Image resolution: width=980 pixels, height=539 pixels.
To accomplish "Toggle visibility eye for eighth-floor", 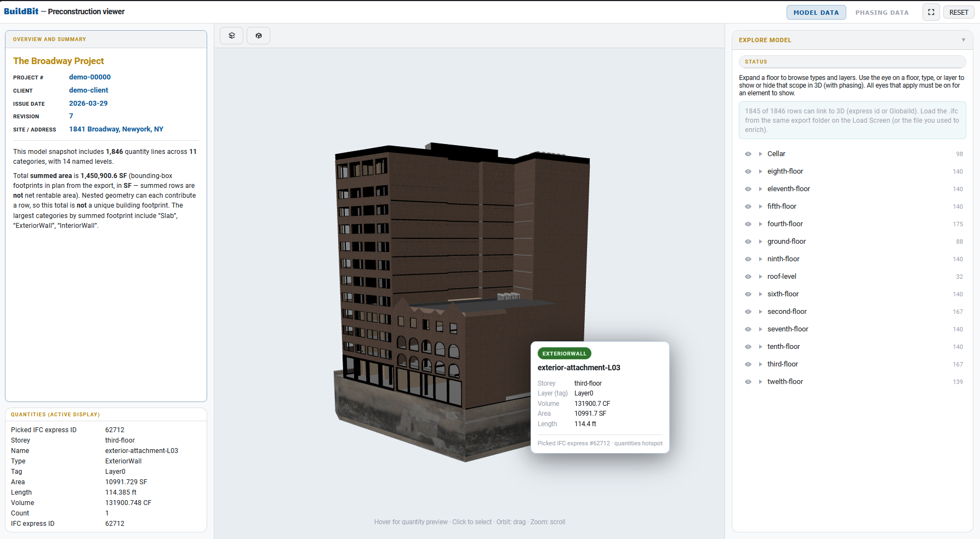I will pyautogui.click(x=748, y=171).
